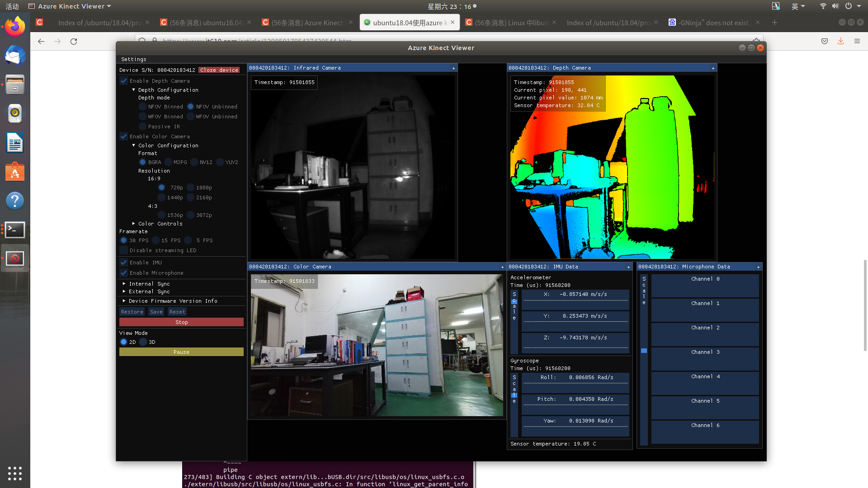Maximize Infrared Camera panel plus icon

click(453, 68)
